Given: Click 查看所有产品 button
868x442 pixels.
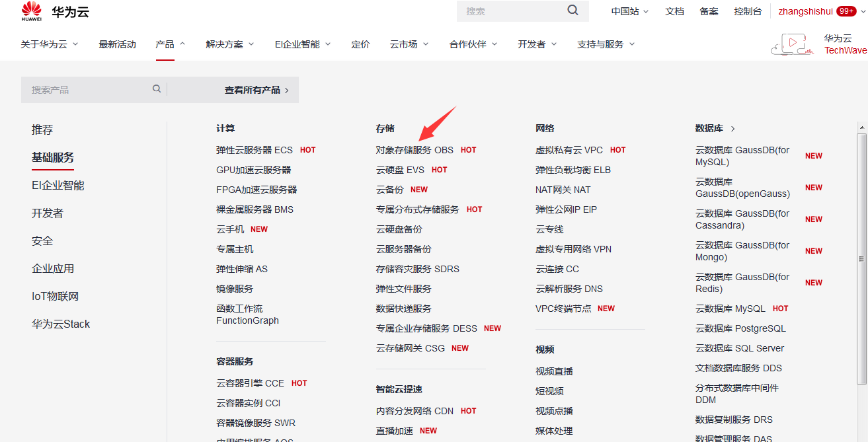Looking at the screenshot, I should point(256,90).
